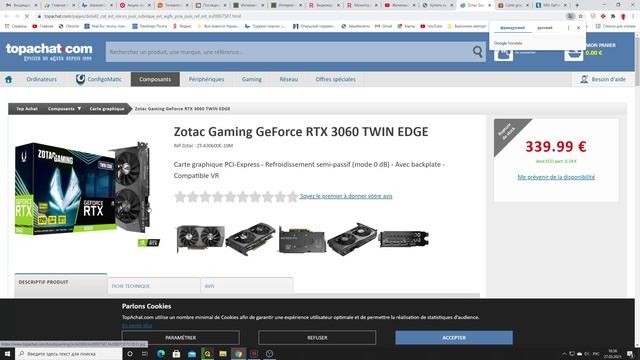Click PARAMÉTRER cookies button
Image resolution: width=640 pixels, height=360 pixels.
coord(180,338)
